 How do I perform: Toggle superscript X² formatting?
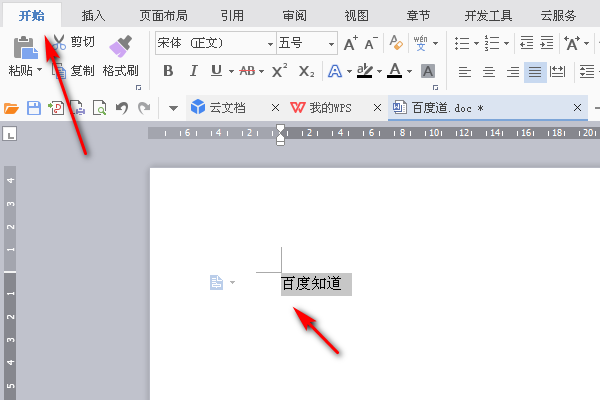coord(280,71)
